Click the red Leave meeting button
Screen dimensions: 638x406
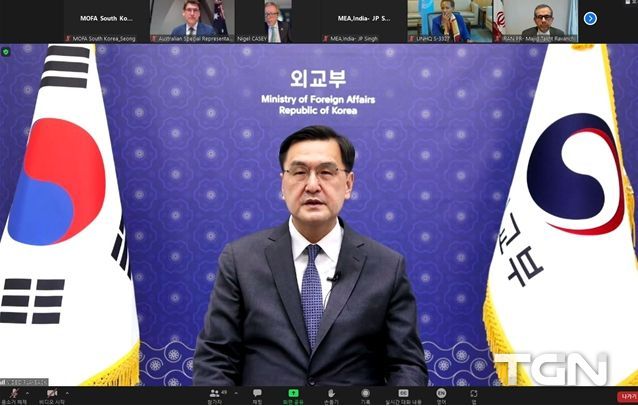point(627,397)
